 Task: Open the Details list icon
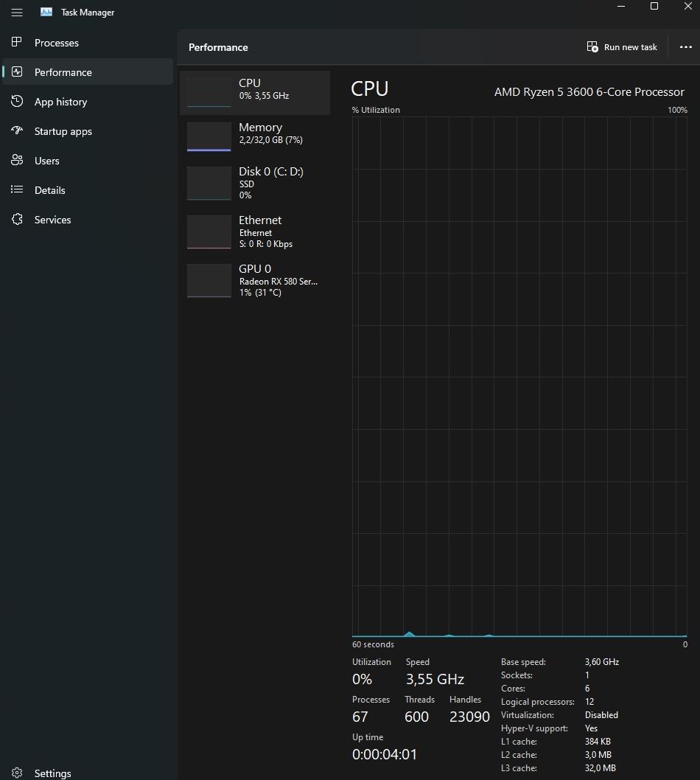point(17,190)
